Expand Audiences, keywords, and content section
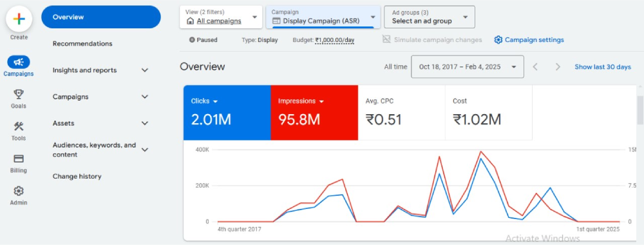 click(x=100, y=150)
